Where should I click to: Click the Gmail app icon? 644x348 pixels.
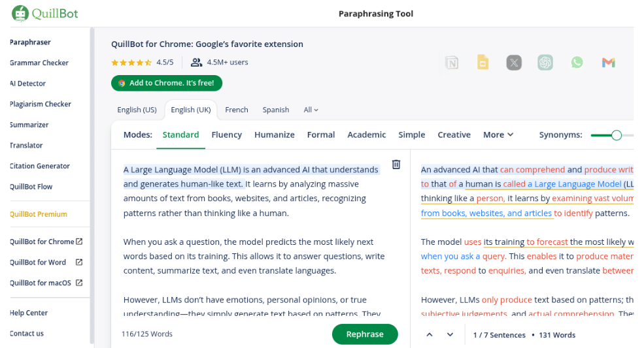click(x=608, y=63)
